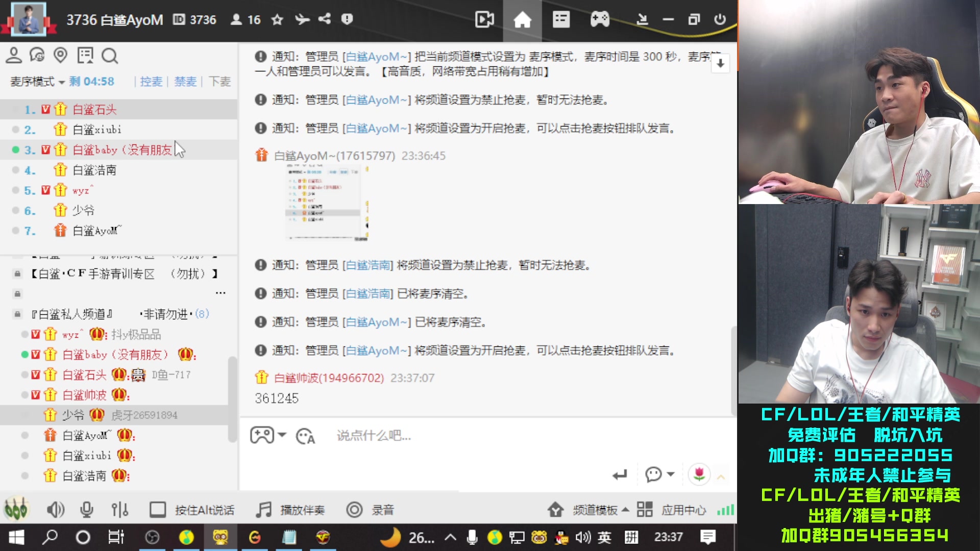Click the contacts icon in the left sidebar
Screen dimensions: 980x551
(13, 55)
